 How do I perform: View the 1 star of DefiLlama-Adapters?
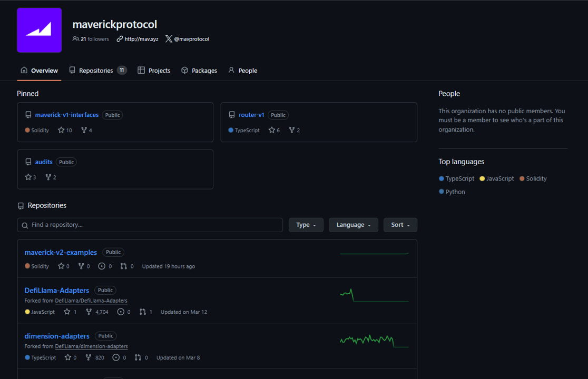70,312
